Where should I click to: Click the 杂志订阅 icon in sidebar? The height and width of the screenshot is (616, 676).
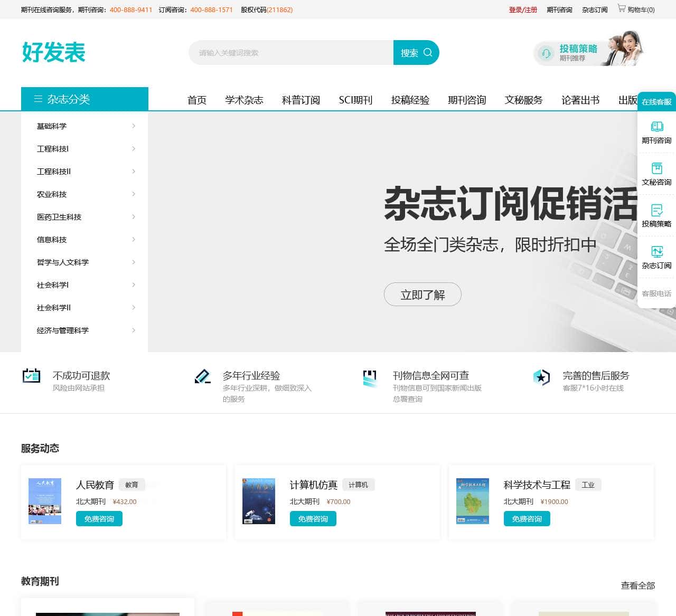click(x=657, y=252)
